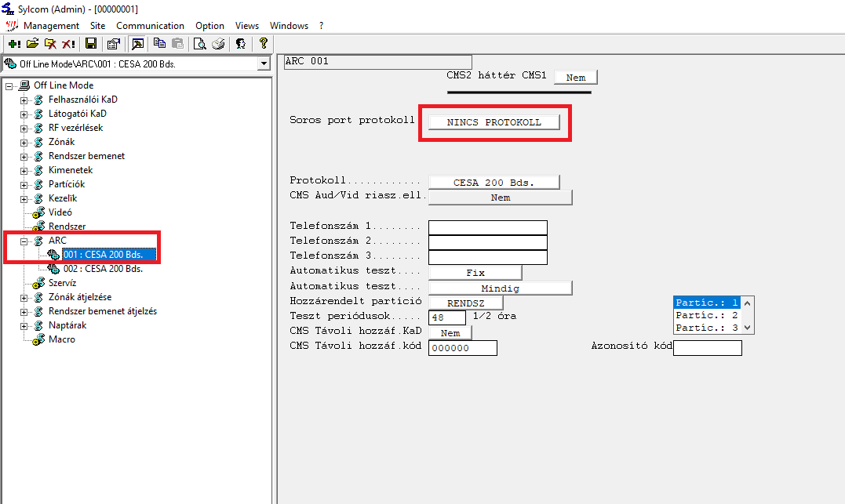This screenshot has height=504, width=845.
Task: Open the Communication menu
Action: tap(150, 26)
